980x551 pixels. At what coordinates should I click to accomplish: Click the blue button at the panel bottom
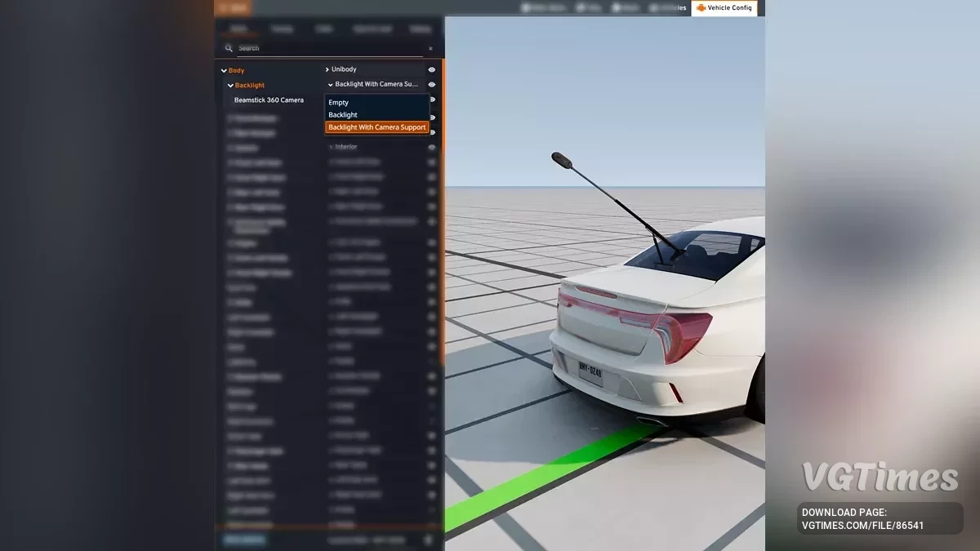pos(244,540)
